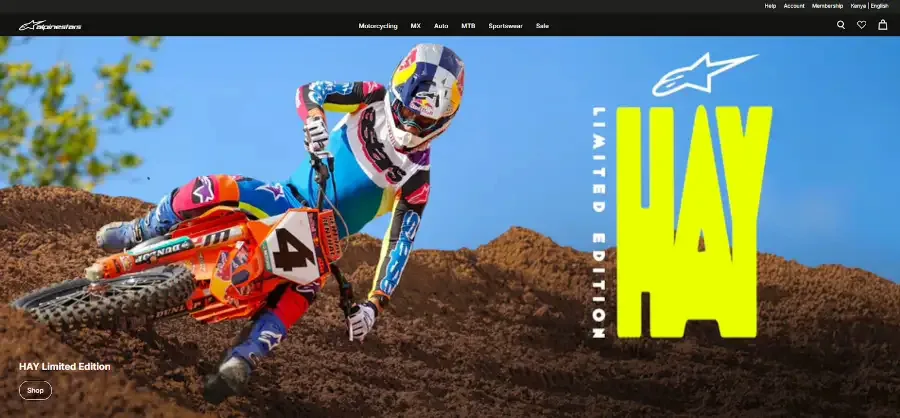Open the Account link
The image size is (900, 418).
click(794, 6)
